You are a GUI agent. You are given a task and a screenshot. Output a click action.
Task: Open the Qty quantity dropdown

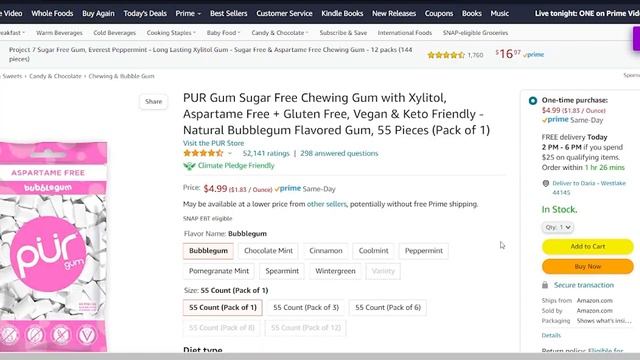tap(558, 227)
